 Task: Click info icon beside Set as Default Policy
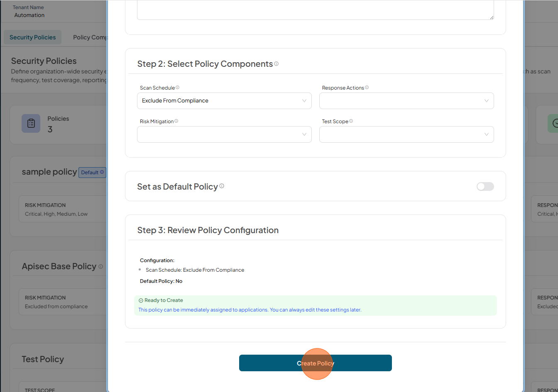tap(222, 186)
